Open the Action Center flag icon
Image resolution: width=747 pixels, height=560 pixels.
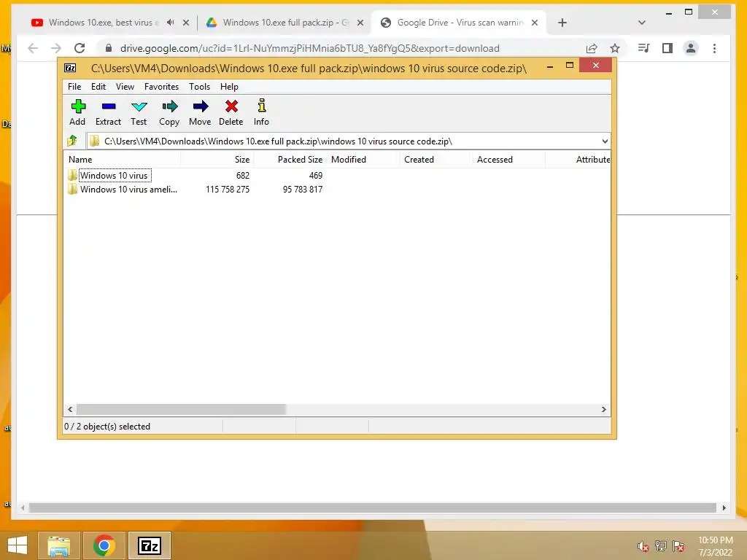678,546
